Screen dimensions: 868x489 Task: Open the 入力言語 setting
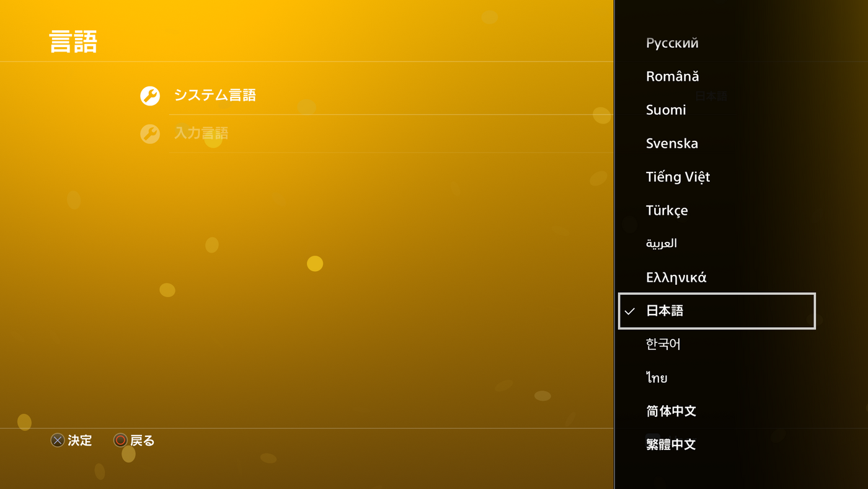pyautogui.click(x=201, y=133)
